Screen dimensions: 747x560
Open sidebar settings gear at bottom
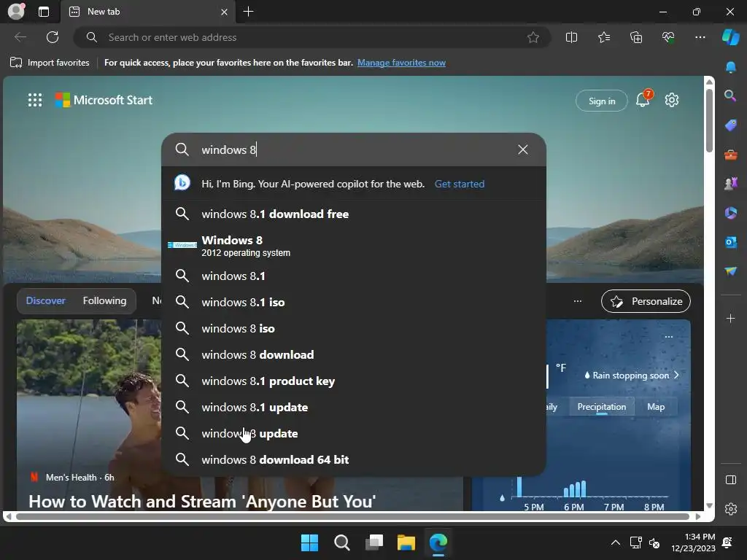click(x=731, y=509)
